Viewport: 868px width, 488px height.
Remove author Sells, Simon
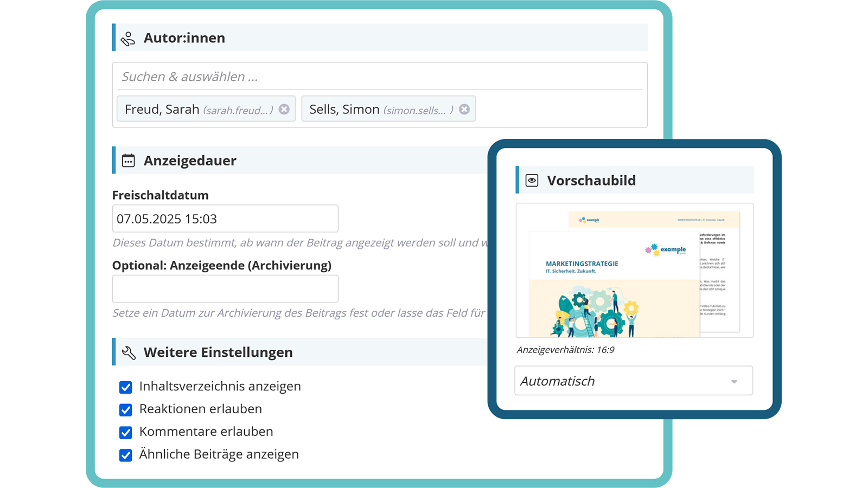464,109
